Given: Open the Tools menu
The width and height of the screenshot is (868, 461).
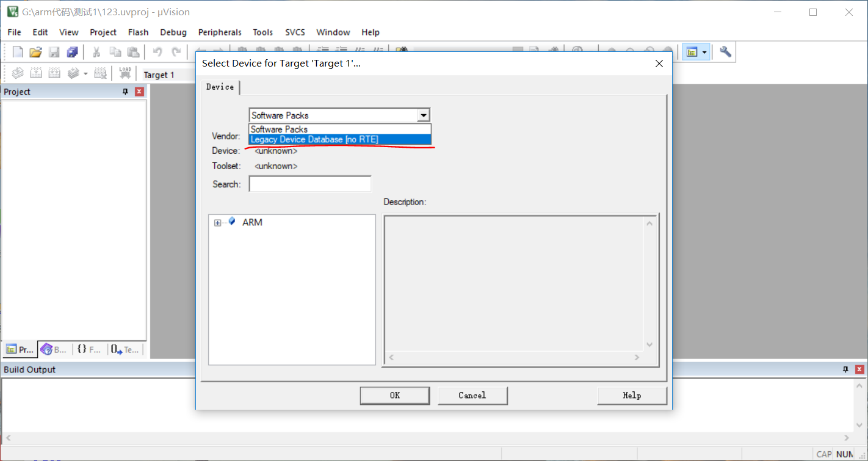Looking at the screenshot, I should tap(263, 32).
